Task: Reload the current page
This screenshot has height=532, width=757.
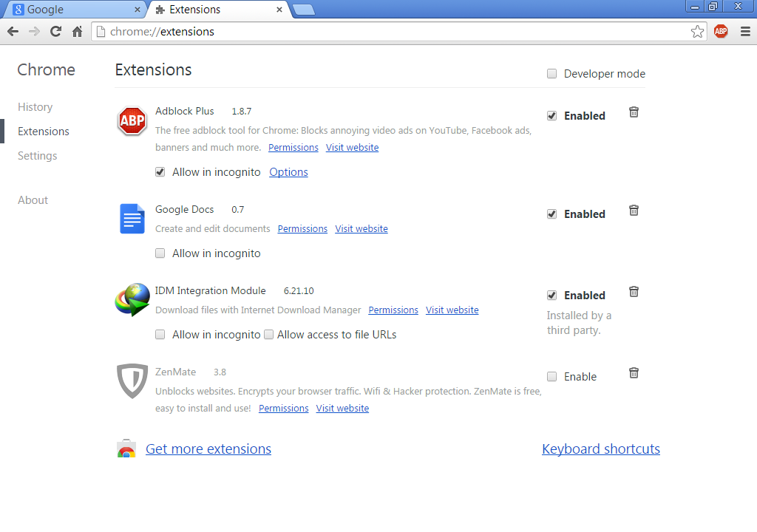Action: tap(55, 32)
